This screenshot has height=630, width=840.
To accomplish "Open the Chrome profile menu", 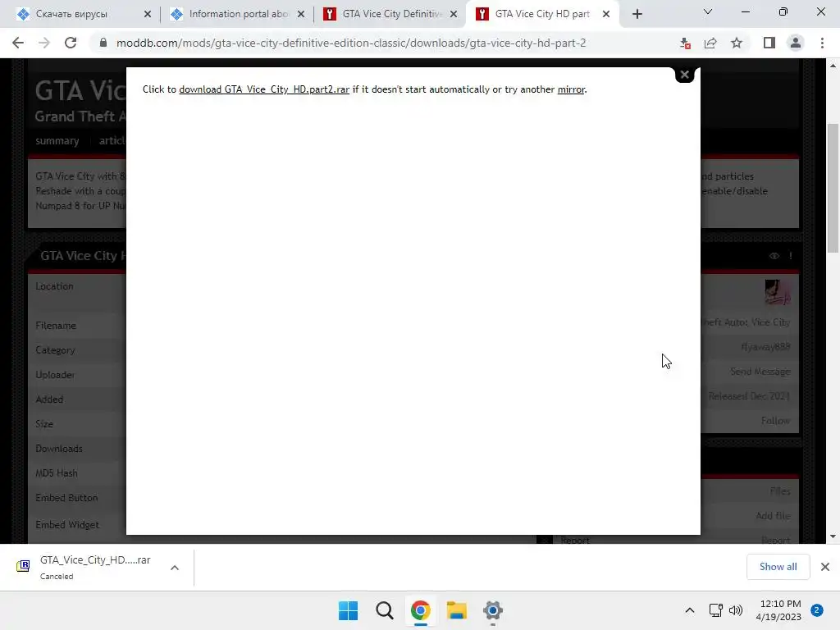I will coord(796,43).
